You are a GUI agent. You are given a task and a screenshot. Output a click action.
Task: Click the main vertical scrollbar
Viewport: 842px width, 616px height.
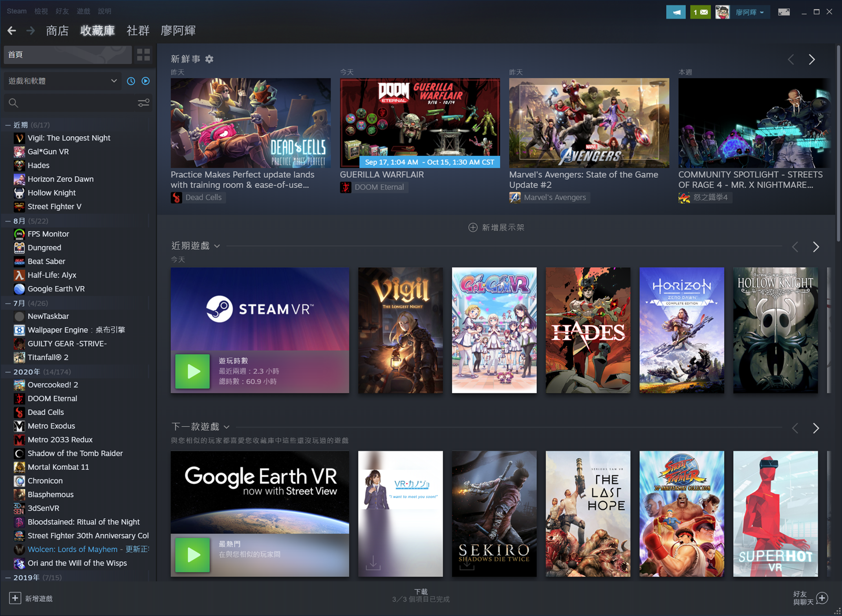coord(838,142)
